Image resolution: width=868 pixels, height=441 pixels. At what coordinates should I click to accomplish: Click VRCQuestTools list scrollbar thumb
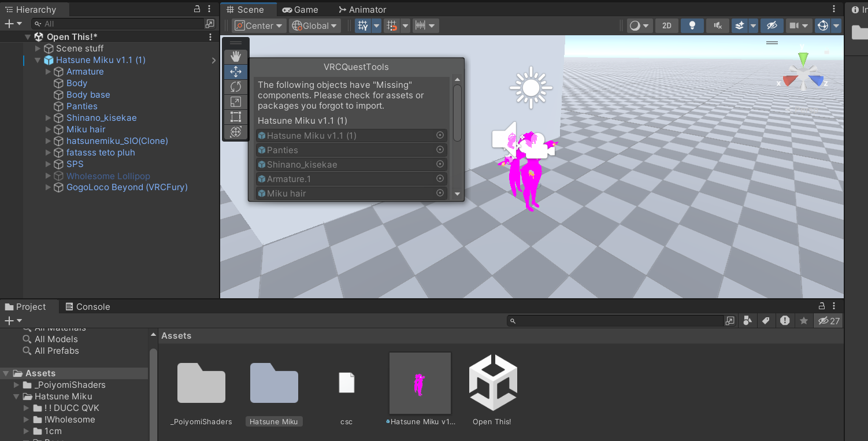click(457, 113)
